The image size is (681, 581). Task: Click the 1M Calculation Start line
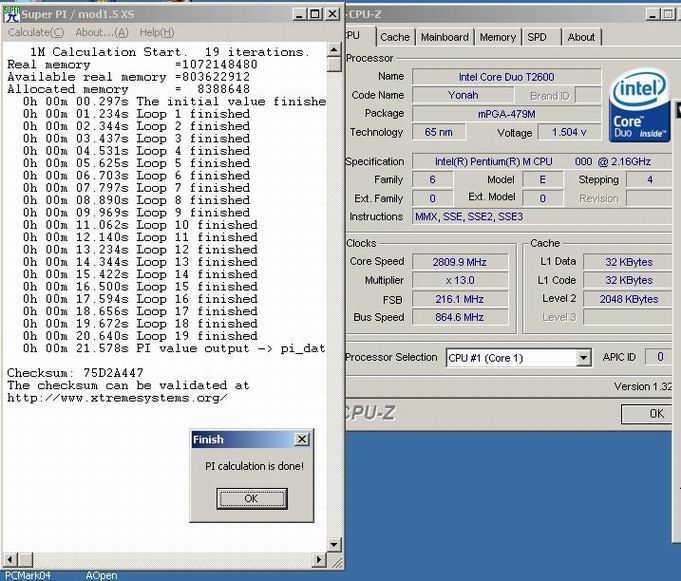170,52
